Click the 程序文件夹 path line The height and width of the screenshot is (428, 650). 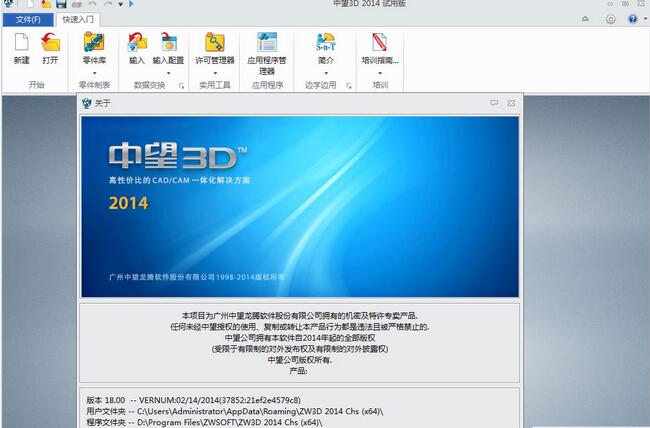click(x=204, y=423)
